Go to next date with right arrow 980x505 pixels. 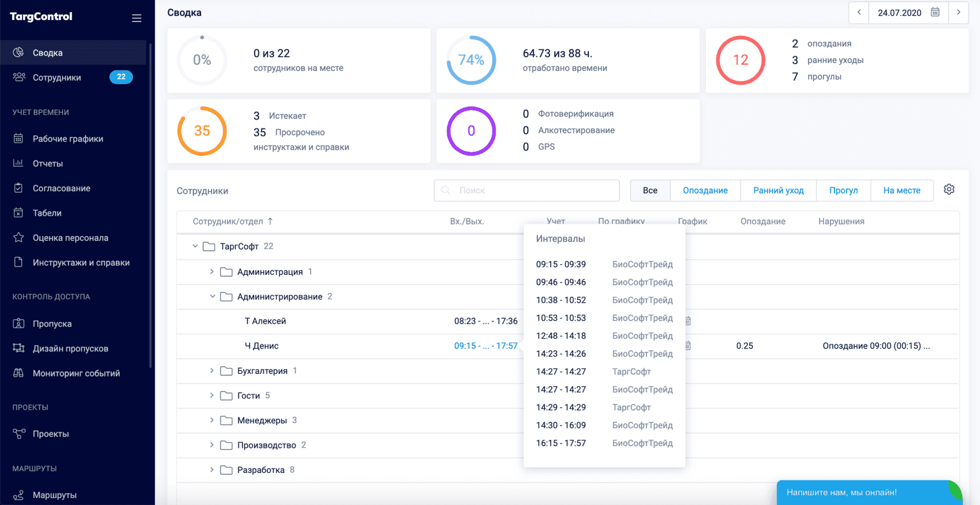(x=958, y=13)
